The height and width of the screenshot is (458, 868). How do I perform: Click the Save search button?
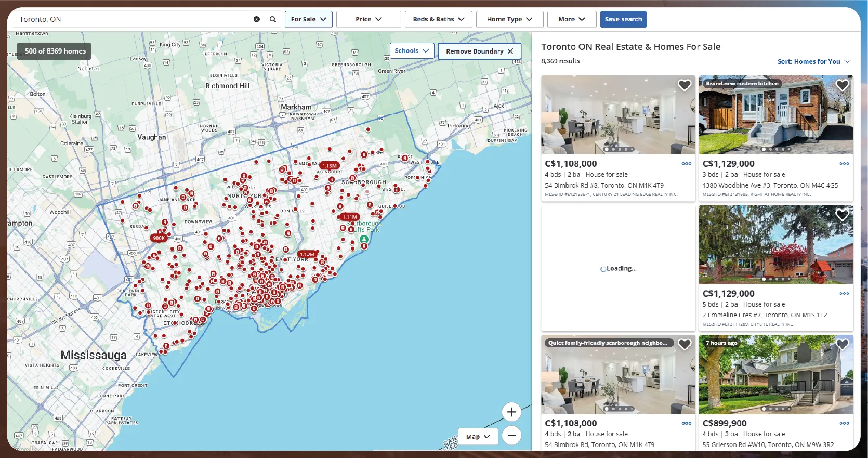623,19
